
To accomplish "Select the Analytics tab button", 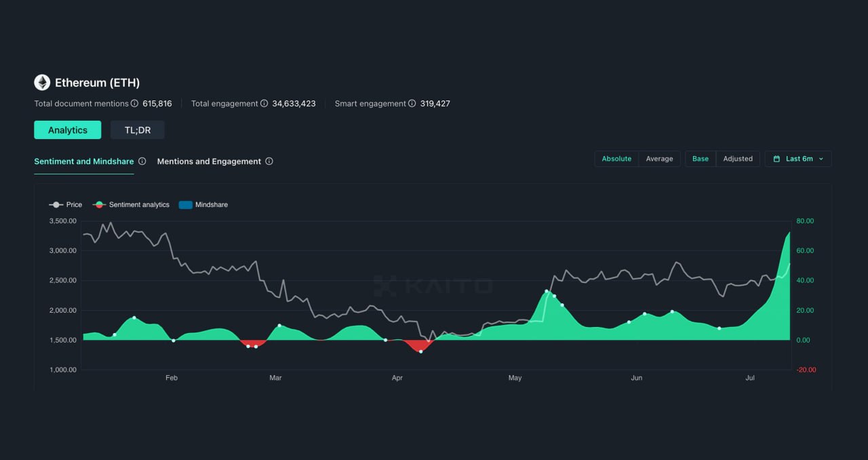I will [68, 130].
